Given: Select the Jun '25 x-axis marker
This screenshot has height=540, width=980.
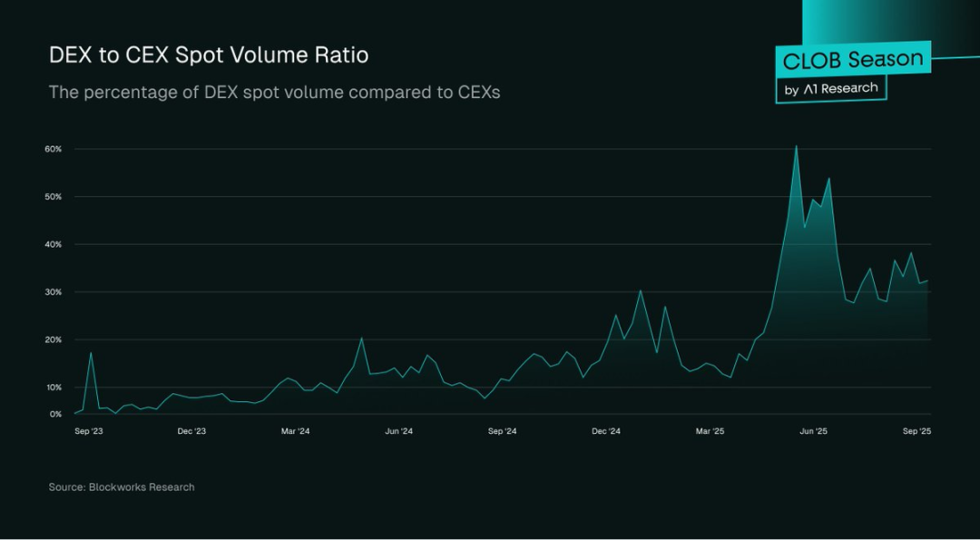Looking at the screenshot, I should coord(813,432).
